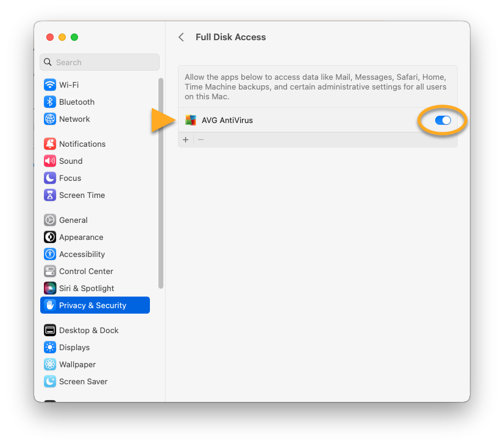Open Notifications bell icon
504x447 pixels.
pyautogui.click(x=50, y=144)
